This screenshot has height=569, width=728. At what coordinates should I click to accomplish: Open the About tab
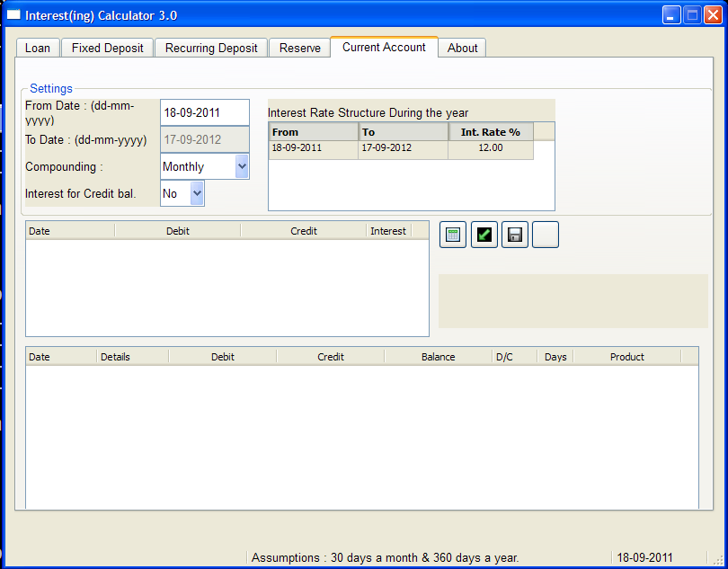(x=462, y=48)
